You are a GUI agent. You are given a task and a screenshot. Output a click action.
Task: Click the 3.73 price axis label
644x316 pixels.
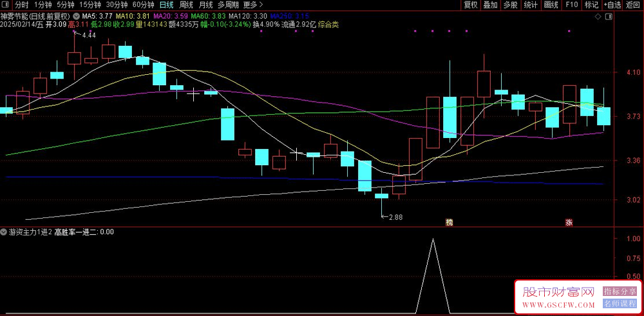pyautogui.click(x=633, y=116)
